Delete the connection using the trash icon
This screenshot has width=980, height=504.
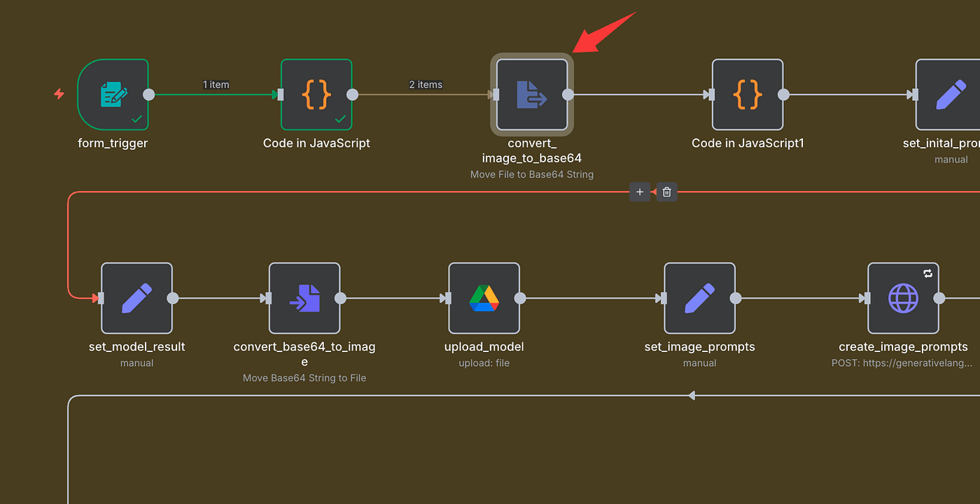666,192
